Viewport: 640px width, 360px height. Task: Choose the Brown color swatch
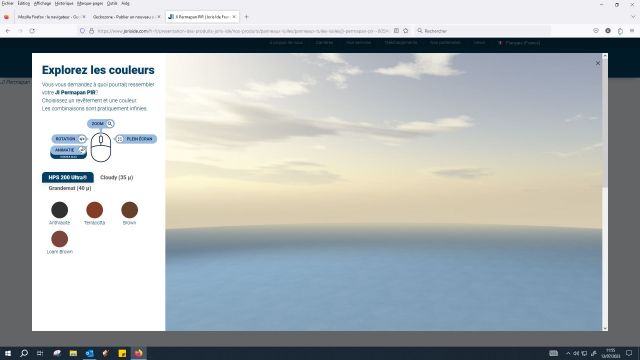pos(129,210)
